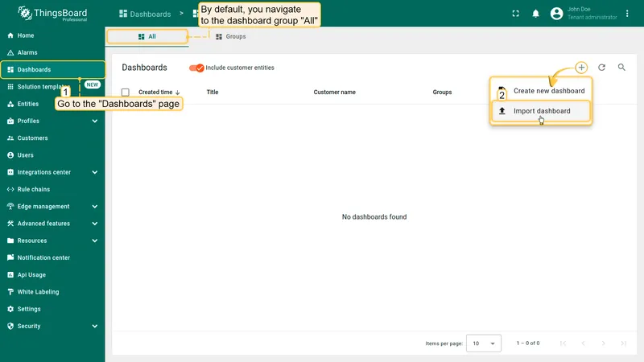Open the Users page
This screenshot has width=644, height=362.
[x=52, y=155]
